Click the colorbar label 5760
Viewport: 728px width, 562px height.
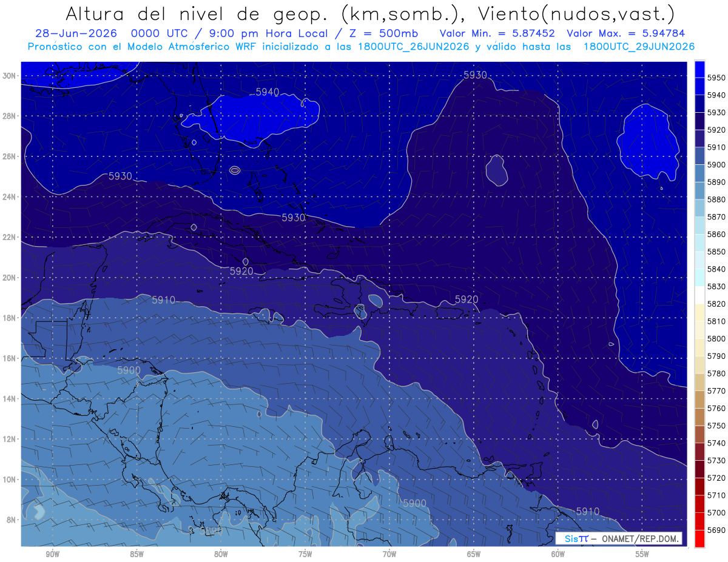(x=716, y=408)
